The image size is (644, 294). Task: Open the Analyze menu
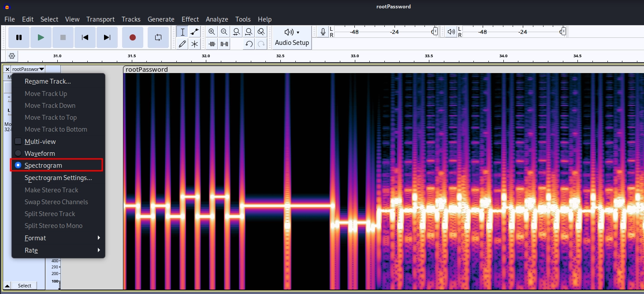217,19
